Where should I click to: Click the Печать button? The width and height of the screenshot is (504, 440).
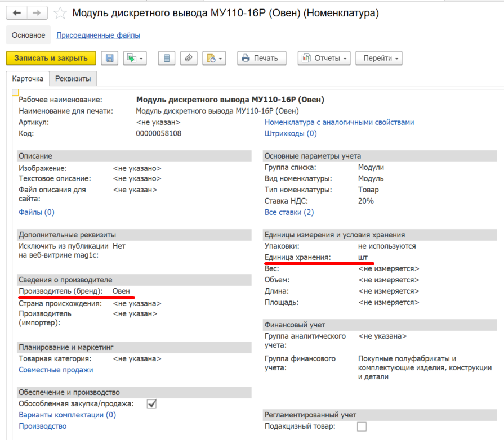262,58
